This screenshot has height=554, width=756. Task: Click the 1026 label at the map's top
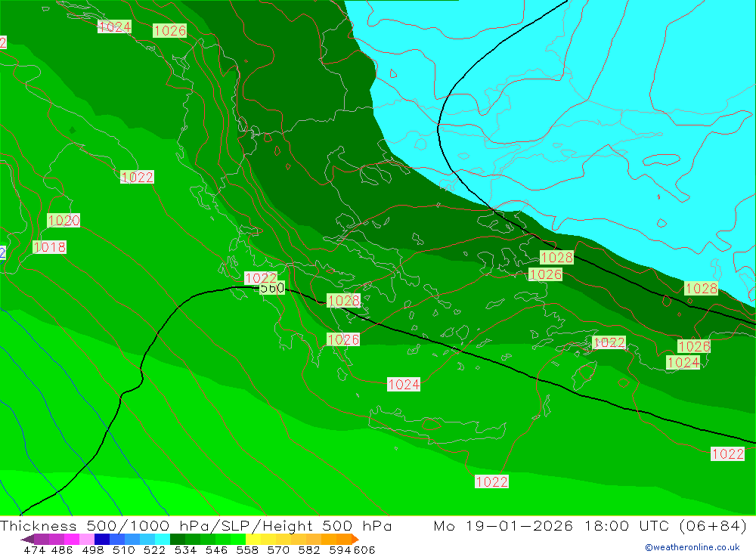[x=169, y=30]
